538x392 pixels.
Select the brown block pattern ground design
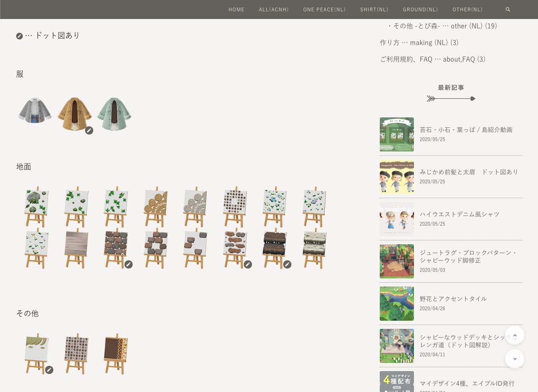click(x=235, y=207)
